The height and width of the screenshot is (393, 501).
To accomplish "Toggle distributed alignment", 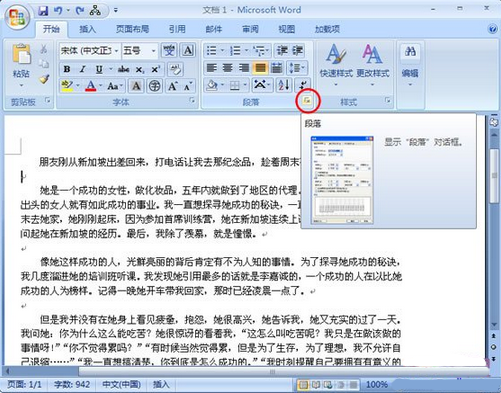I will click(277, 68).
